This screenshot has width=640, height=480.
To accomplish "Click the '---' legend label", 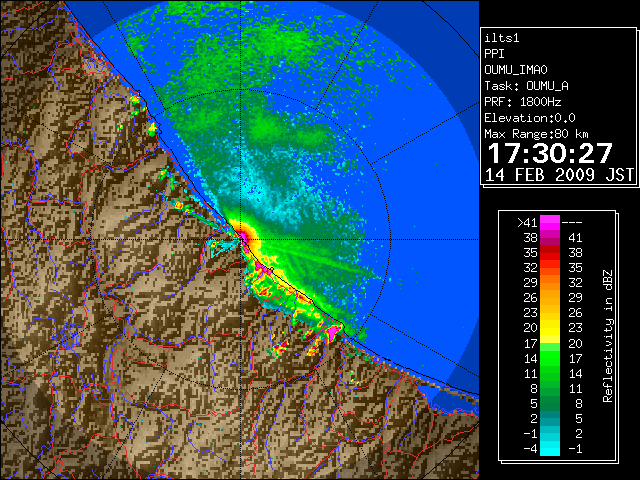I will [572, 223].
